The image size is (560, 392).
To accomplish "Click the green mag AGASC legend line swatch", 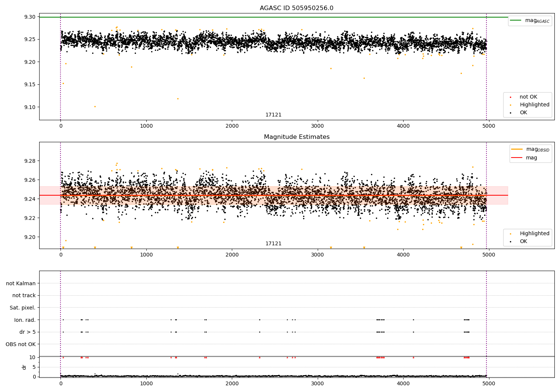I will click(x=516, y=21).
